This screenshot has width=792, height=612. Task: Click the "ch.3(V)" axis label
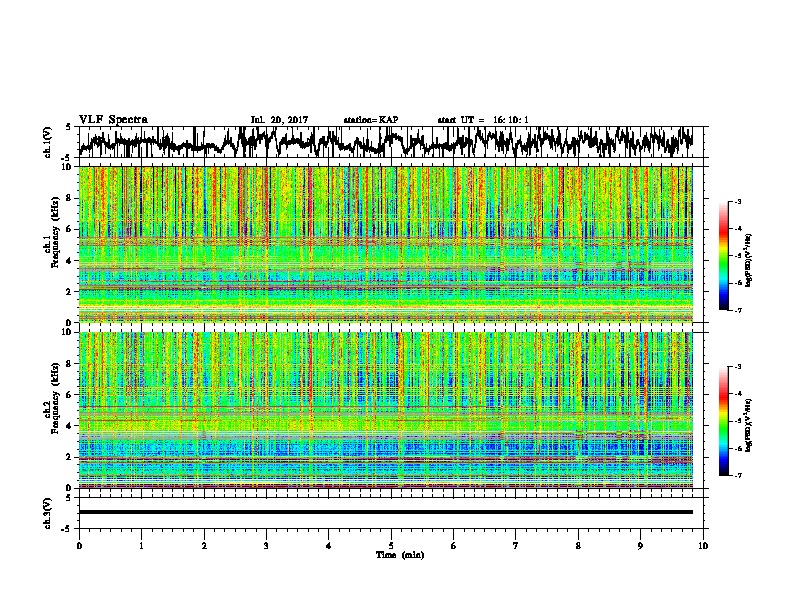point(48,513)
